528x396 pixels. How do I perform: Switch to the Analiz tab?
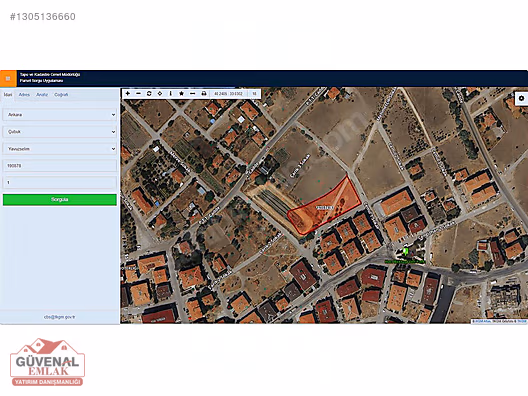(42, 95)
